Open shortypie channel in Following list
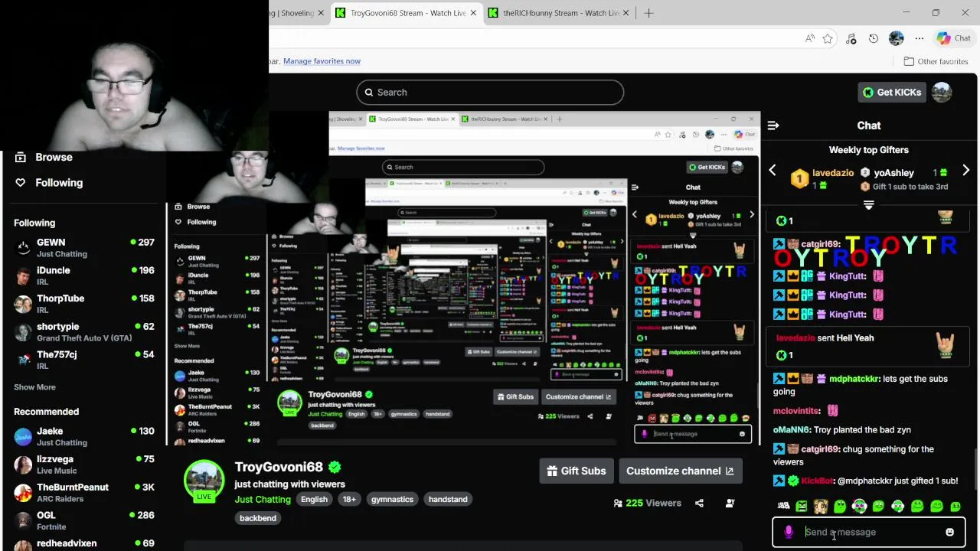980x551 pixels. point(84,331)
